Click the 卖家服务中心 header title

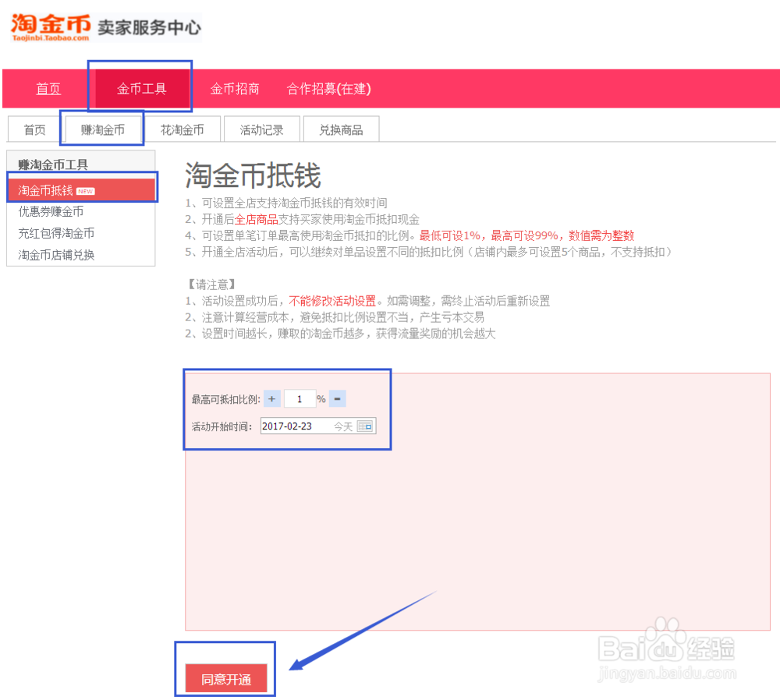pyautogui.click(x=149, y=27)
